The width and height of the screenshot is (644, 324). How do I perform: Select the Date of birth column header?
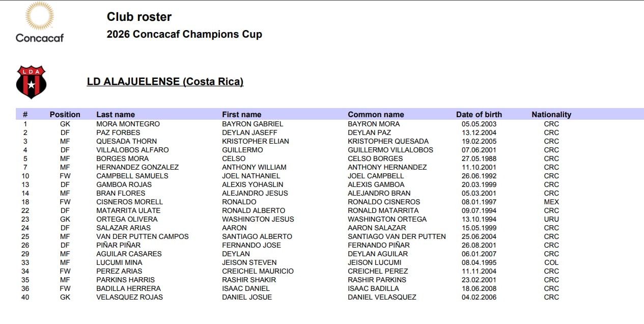[479, 115]
